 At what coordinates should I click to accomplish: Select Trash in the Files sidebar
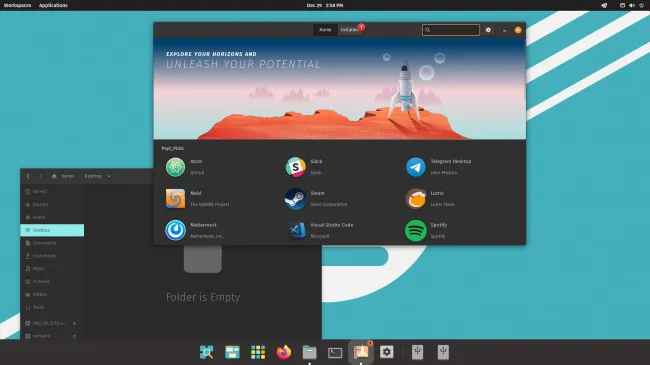(x=52, y=307)
